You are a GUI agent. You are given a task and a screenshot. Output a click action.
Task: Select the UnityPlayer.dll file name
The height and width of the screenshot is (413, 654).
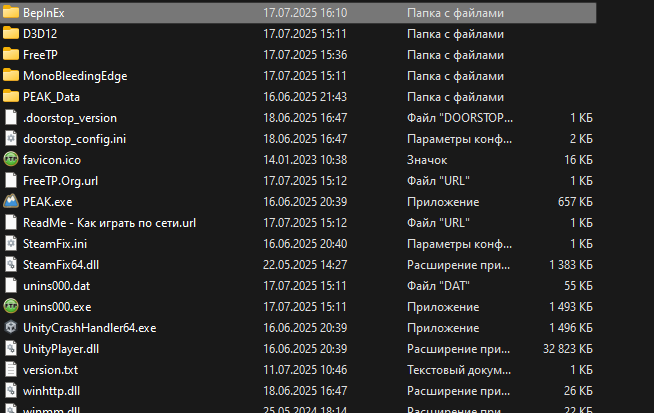(x=61, y=349)
